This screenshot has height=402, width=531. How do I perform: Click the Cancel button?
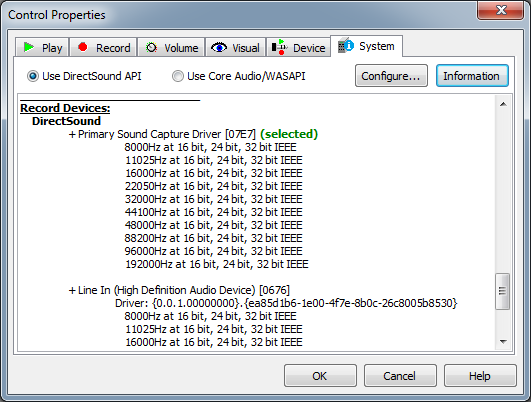400,376
